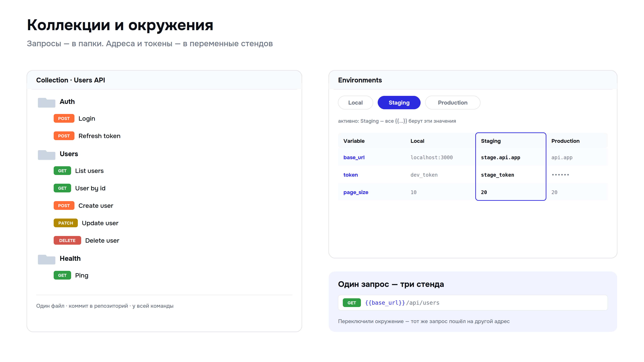
Task: Click the GET badge beside List users
Action: [x=62, y=171]
